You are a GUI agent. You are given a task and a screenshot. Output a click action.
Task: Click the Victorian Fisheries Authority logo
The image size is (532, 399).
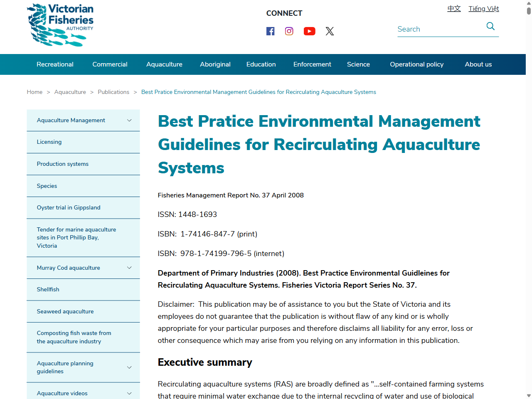60,25
